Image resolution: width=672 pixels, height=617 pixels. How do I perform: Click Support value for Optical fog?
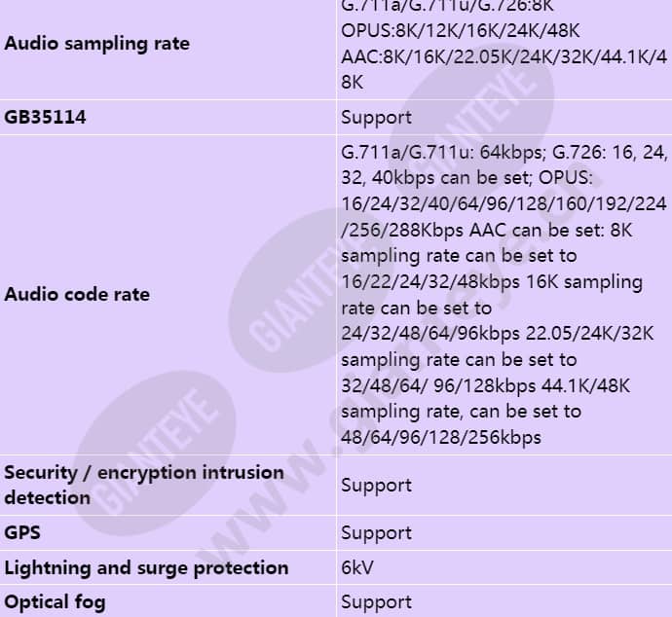tap(376, 602)
